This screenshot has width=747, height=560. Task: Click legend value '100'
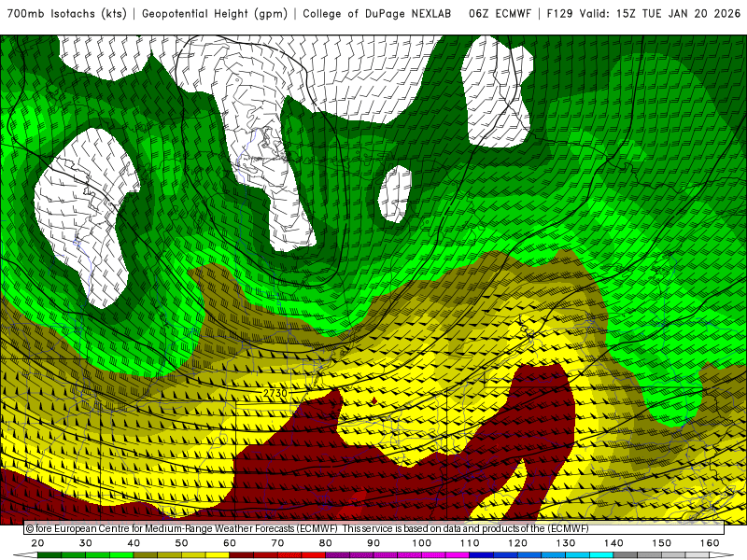[x=422, y=543]
